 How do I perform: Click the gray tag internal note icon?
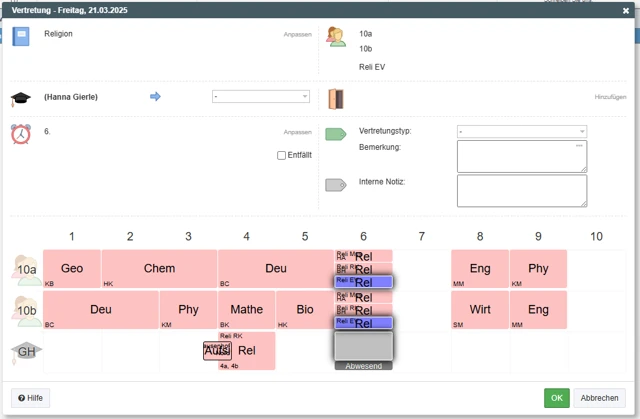(336, 185)
